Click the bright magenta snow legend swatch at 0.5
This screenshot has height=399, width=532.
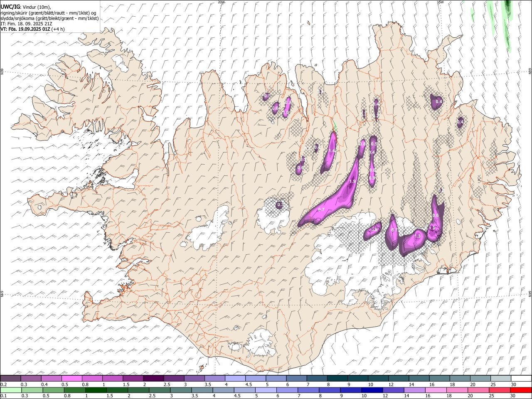pyautogui.click(x=72, y=379)
